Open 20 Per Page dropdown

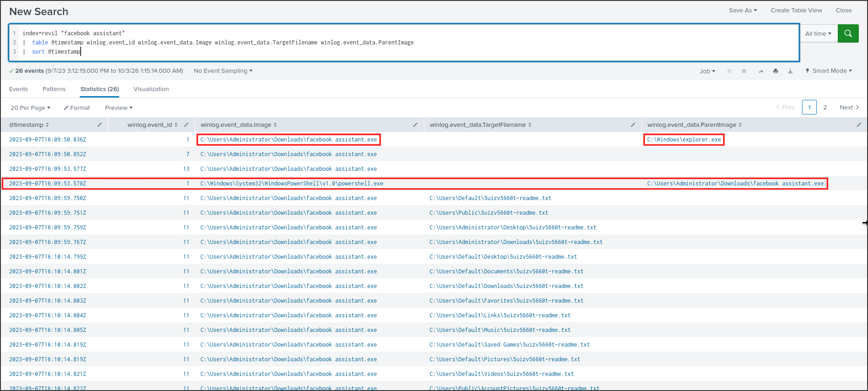click(x=30, y=108)
